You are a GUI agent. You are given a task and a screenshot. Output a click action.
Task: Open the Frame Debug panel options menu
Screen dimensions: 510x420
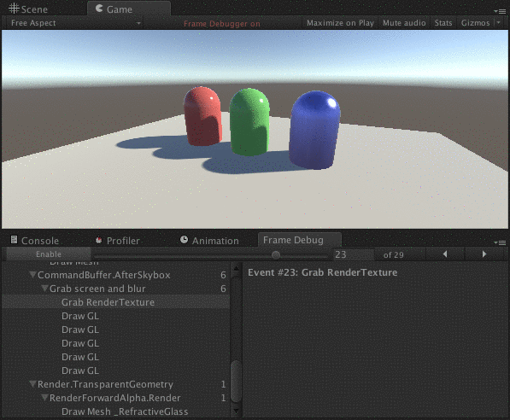tap(500, 242)
